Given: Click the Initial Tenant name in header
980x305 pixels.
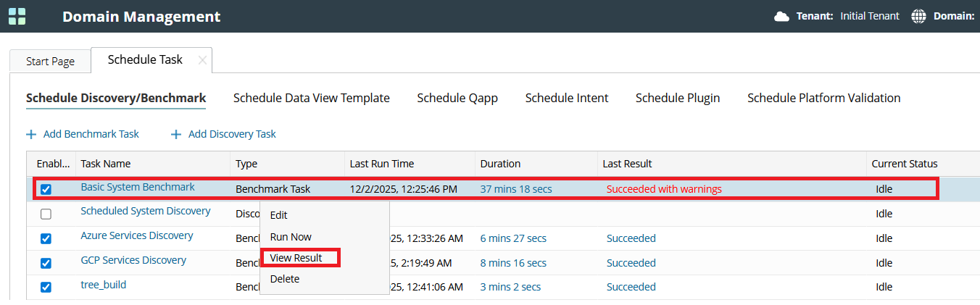Looking at the screenshot, I should pos(870,16).
